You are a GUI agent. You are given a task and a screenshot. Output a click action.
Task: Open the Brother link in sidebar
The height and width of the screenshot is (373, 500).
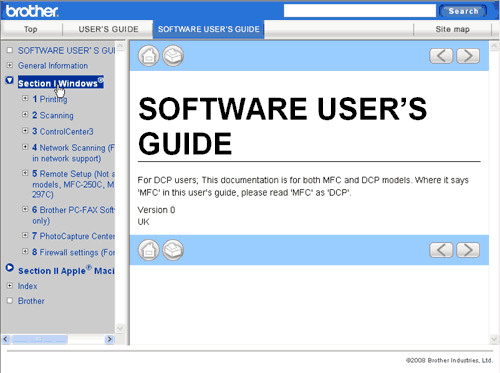[31, 301]
